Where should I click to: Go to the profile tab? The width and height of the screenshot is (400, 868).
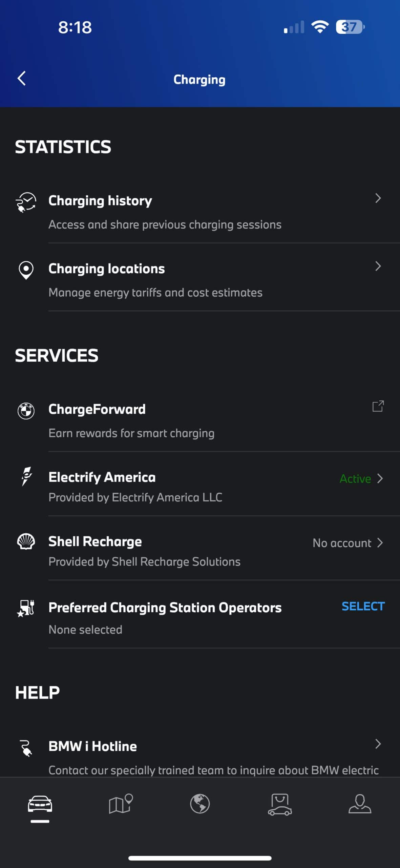[x=360, y=804]
